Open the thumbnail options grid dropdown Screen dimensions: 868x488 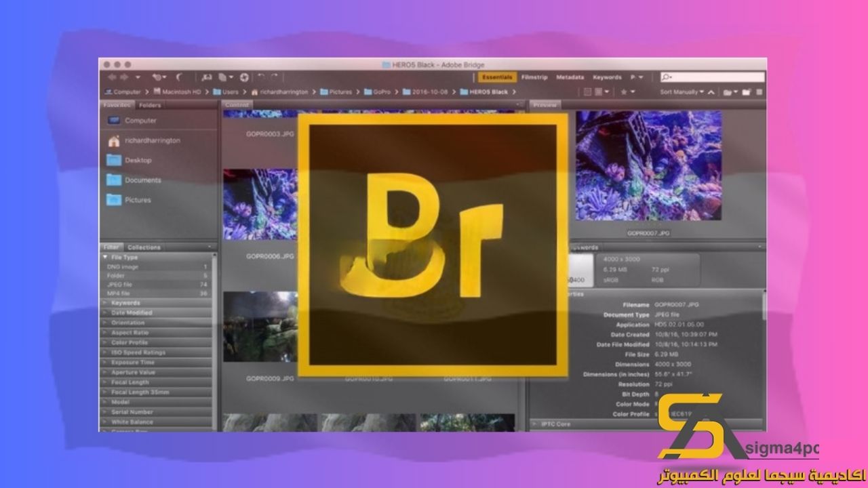point(601,91)
